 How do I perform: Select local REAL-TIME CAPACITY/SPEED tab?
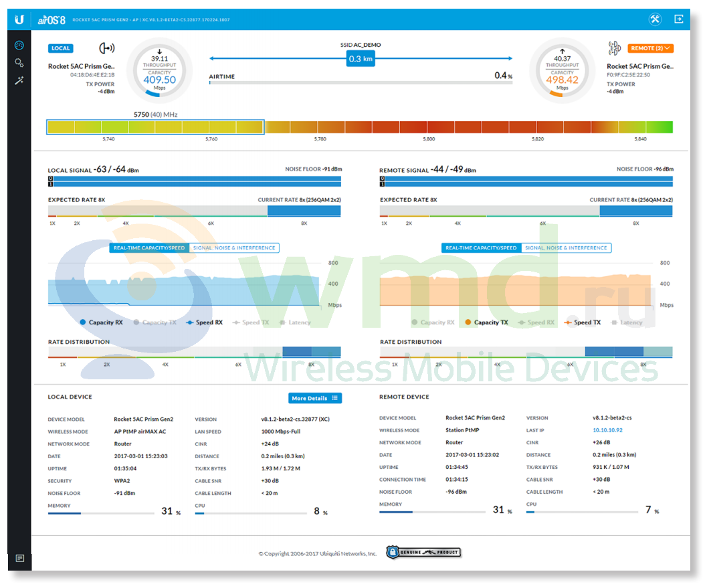pyautogui.click(x=149, y=248)
